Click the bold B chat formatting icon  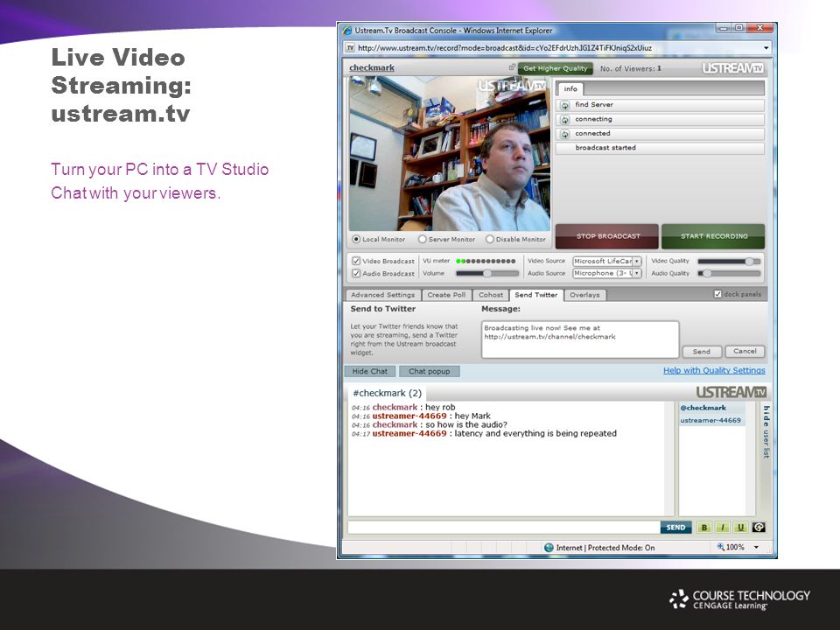(703, 528)
